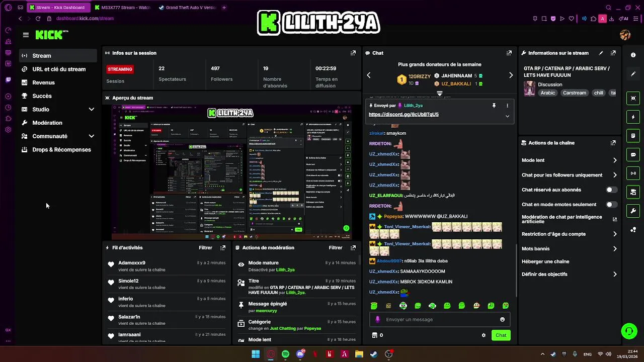This screenshot has width=644, height=362.
Task: Show previous top donors with left arrow
Action: click(x=369, y=75)
